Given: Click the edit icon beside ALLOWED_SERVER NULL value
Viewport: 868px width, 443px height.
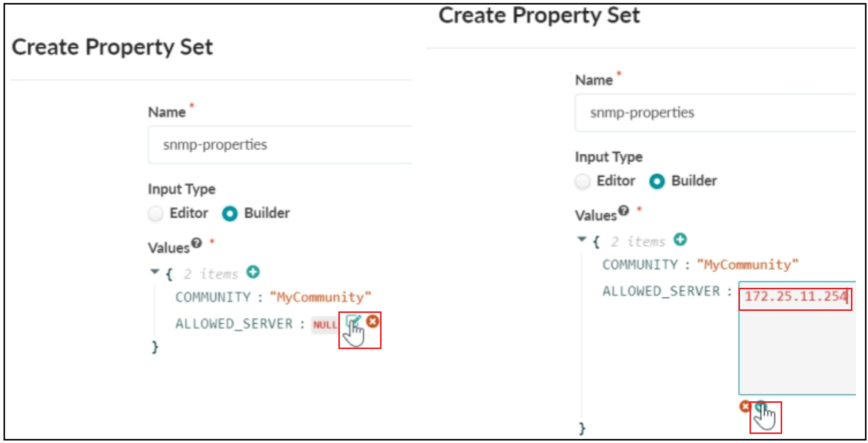Looking at the screenshot, I should pyautogui.click(x=352, y=321).
